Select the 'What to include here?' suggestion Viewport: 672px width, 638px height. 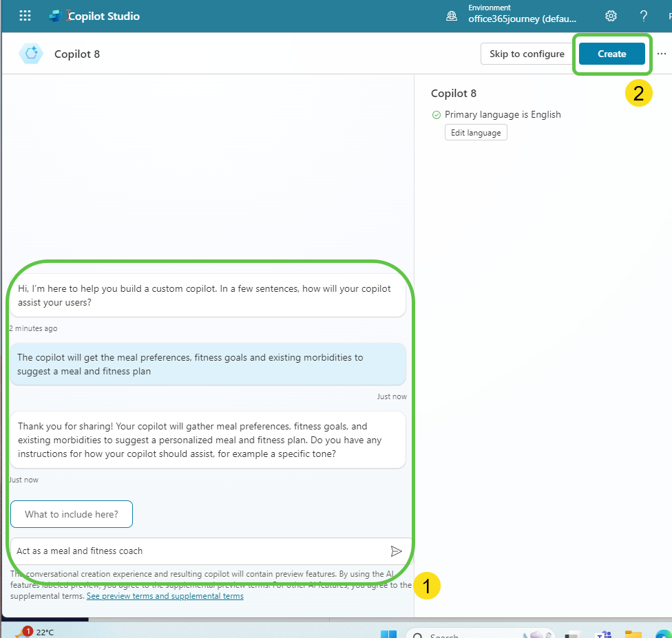click(x=72, y=514)
